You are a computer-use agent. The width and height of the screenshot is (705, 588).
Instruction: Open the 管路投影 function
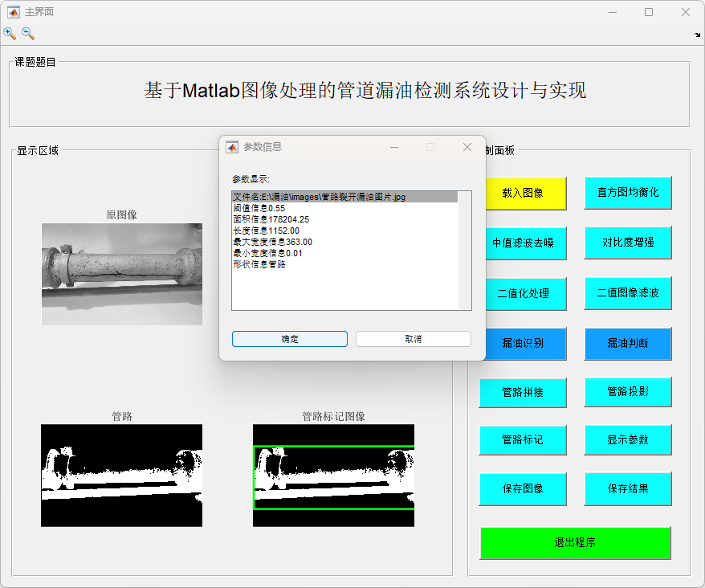click(628, 392)
